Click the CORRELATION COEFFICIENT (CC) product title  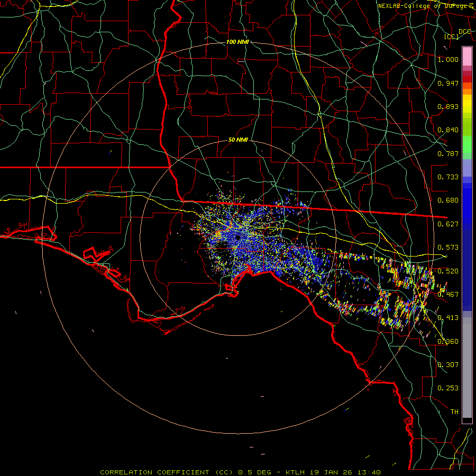point(167,472)
